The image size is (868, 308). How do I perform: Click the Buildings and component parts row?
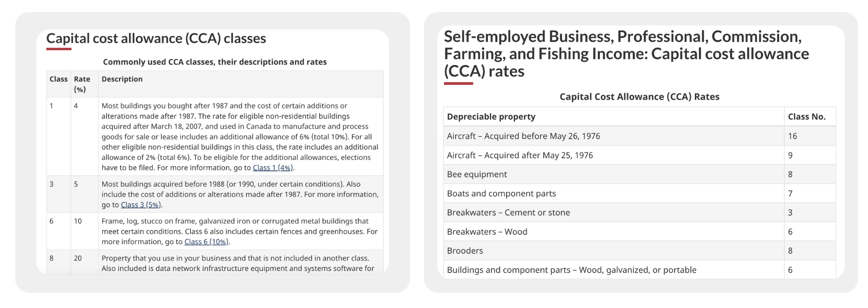point(571,270)
